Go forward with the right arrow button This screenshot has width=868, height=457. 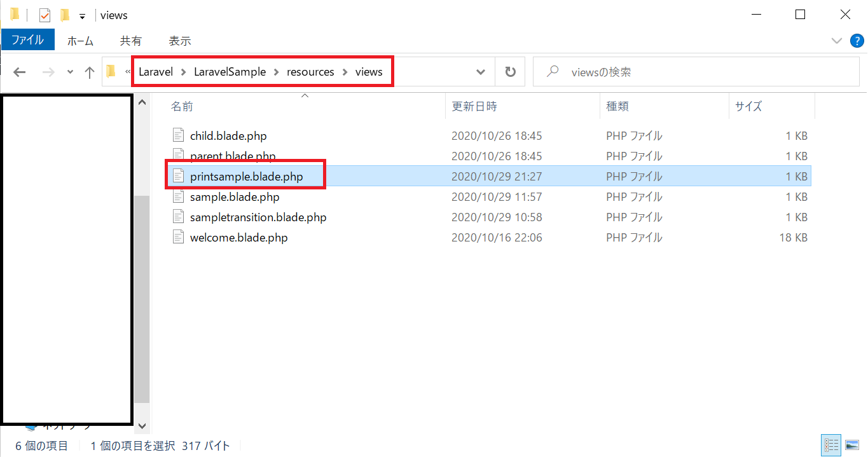coord(48,72)
